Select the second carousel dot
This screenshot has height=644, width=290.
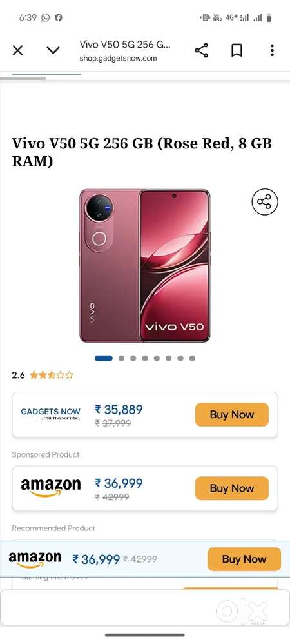click(x=121, y=358)
